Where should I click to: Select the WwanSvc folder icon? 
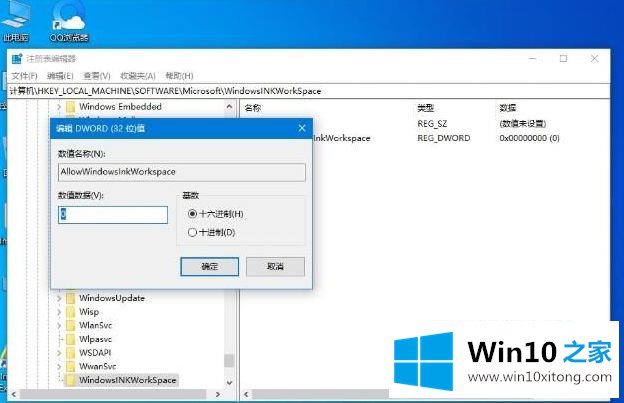pyautogui.click(x=70, y=366)
